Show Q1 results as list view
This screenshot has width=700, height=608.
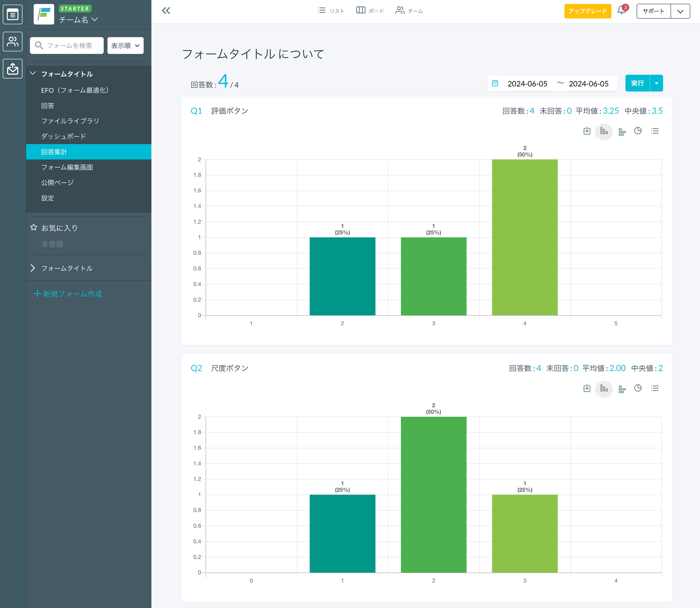(x=655, y=131)
